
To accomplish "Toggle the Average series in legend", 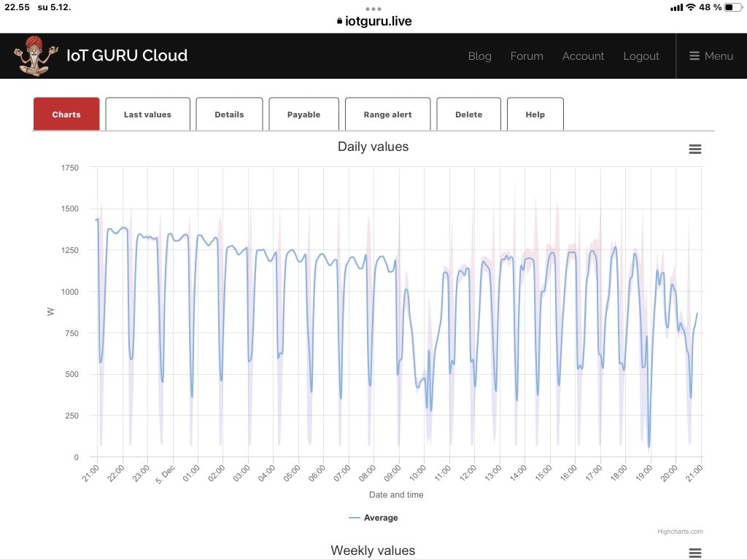I will [x=373, y=518].
